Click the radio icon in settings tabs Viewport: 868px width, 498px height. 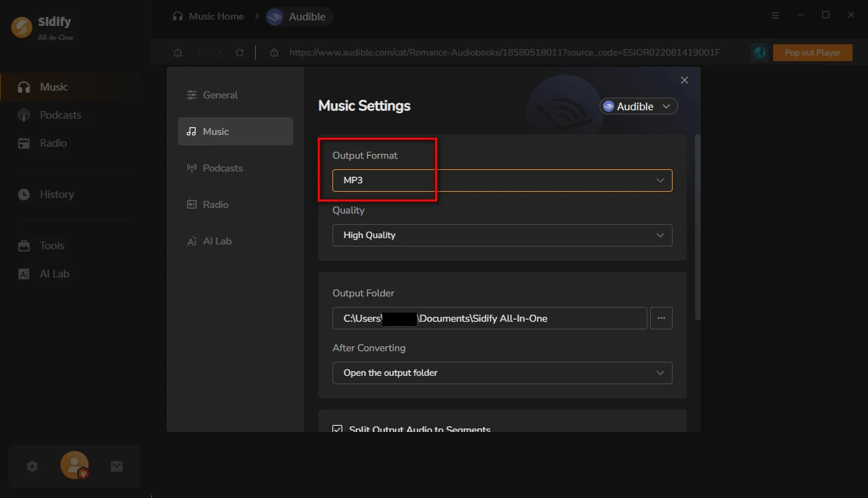point(192,204)
